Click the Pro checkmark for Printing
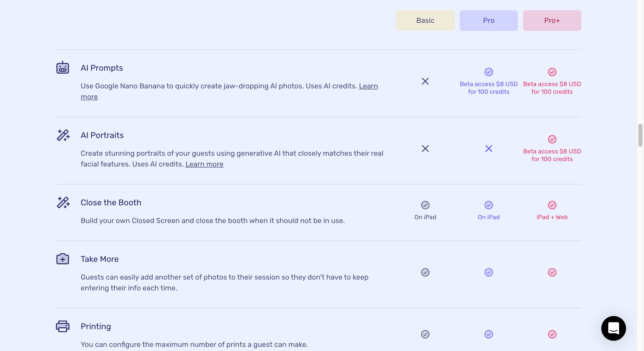The image size is (644, 351). tap(489, 334)
